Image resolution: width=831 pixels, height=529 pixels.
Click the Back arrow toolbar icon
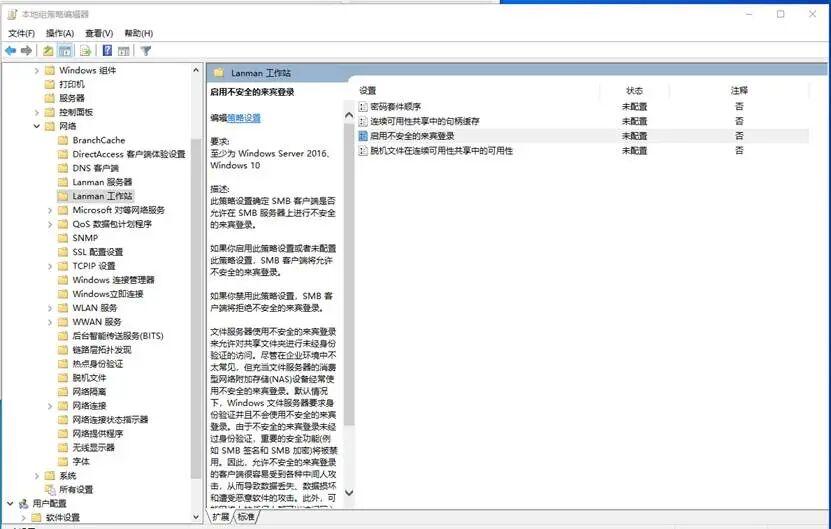click(x=10, y=50)
